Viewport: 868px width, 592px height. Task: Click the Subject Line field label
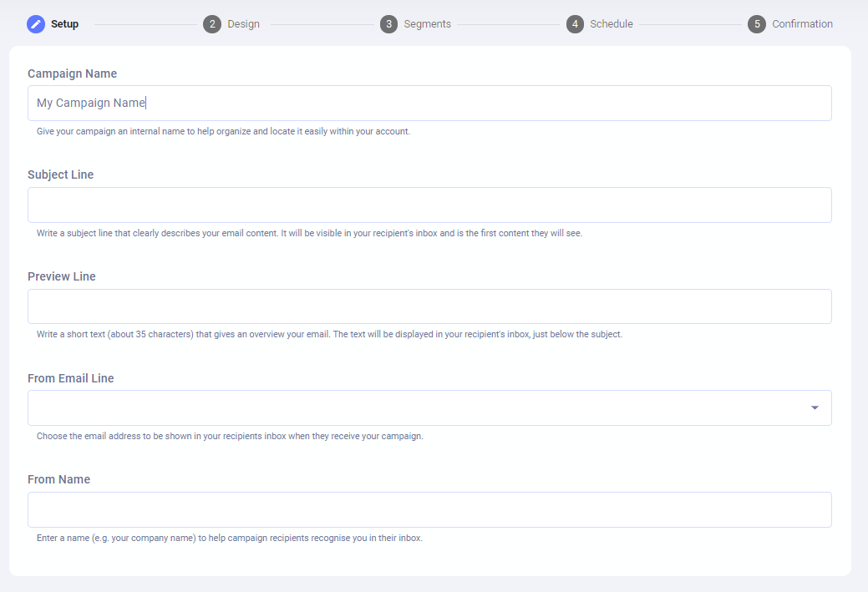(x=60, y=175)
